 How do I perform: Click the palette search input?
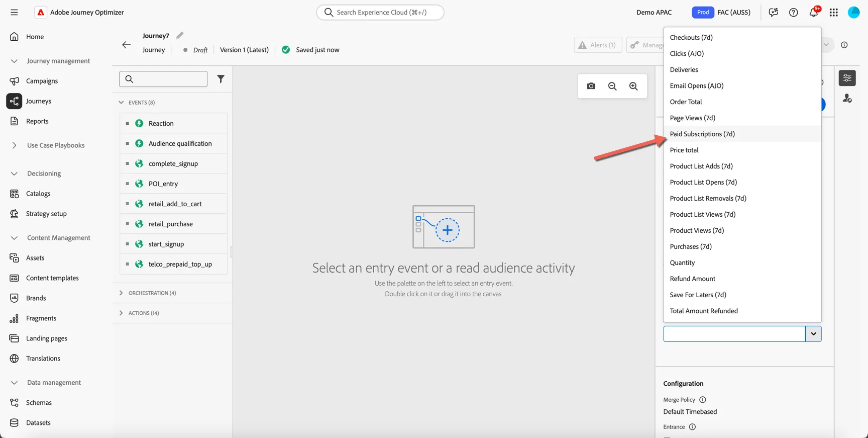click(x=163, y=79)
